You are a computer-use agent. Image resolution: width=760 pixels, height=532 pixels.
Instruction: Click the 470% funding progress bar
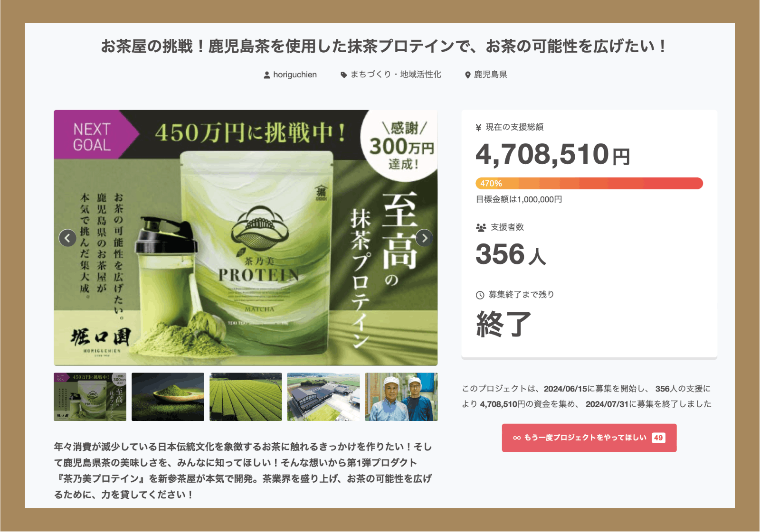point(589,183)
